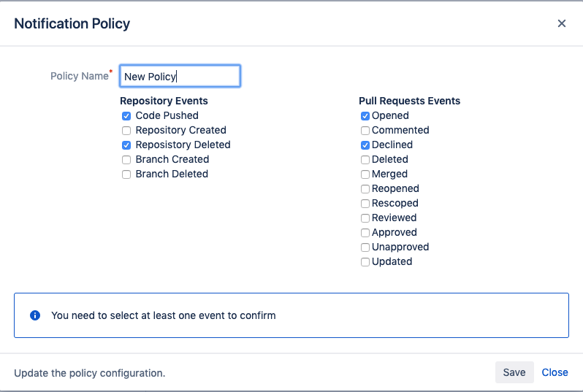Uncheck Repository Deleted event checkbox
The image size is (583, 392).
click(126, 145)
